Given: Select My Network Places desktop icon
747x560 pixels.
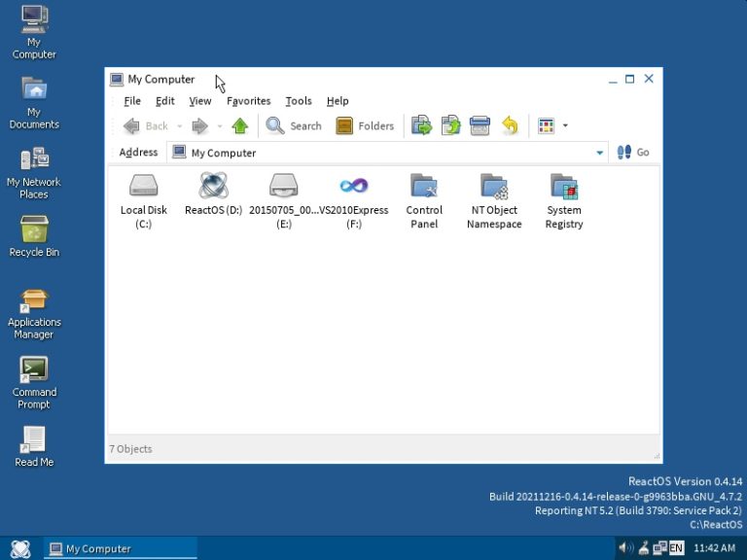Looking at the screenshot, I should (x=34, y=173).
